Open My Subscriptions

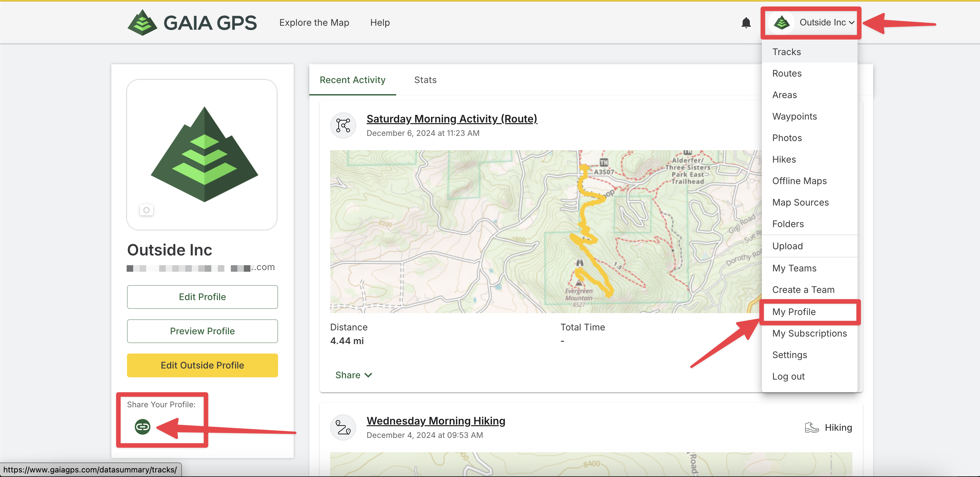(x=809, y=334)
